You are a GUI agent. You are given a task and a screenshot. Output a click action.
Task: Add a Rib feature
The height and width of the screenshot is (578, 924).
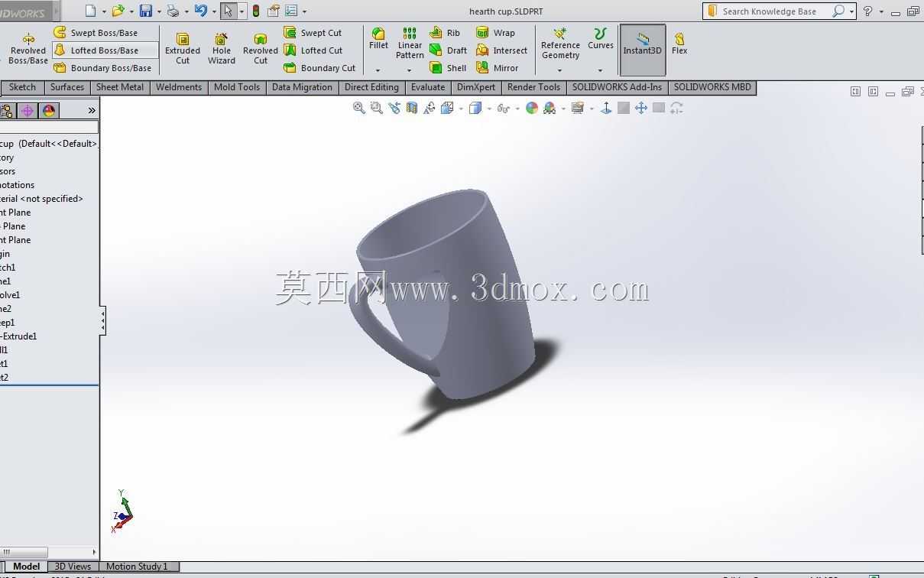[x=445, y=33]
